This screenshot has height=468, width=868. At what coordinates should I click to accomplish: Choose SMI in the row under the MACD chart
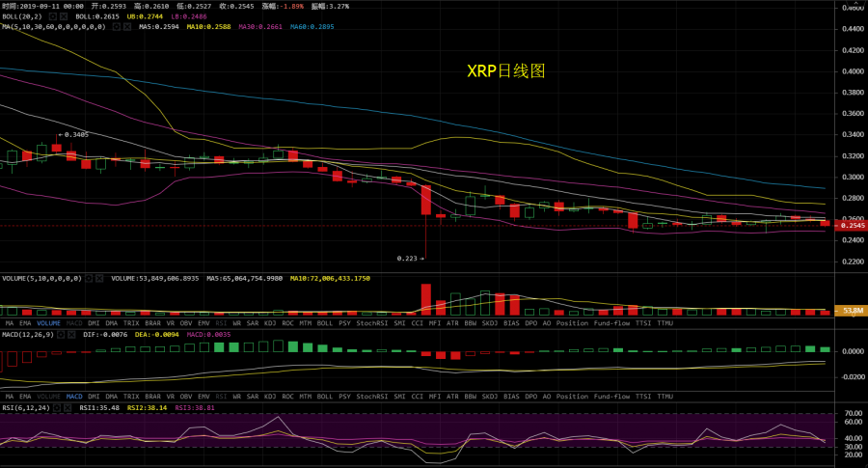[399, 397]
